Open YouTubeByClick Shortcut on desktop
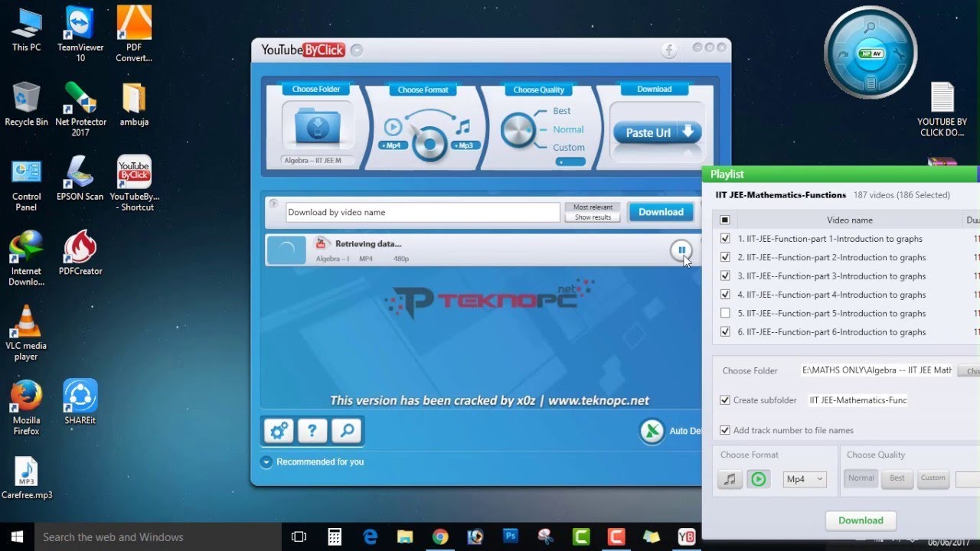Screen dimensions: 980x551 (x=134, y=184)
